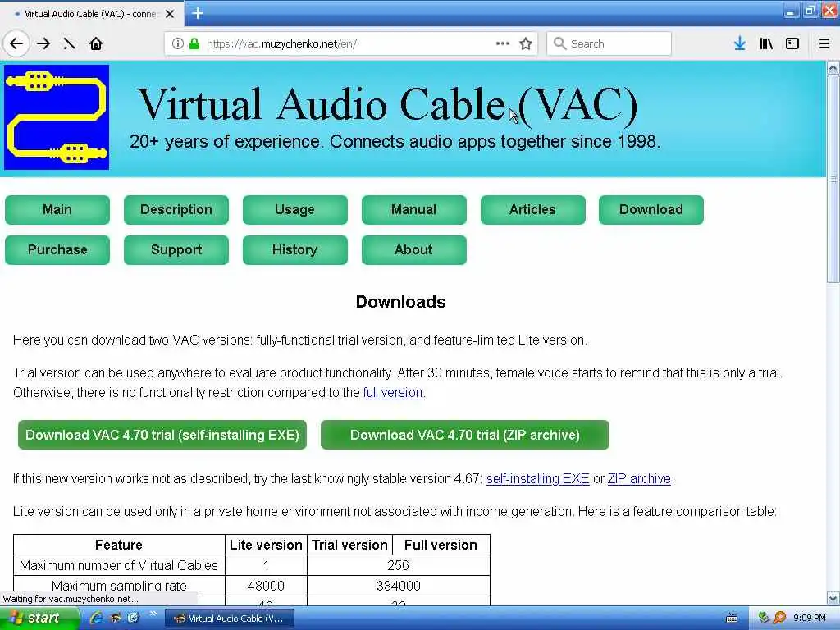Click the 256 cables cell
Screen dimensions: 840x630
coord(399,565)
